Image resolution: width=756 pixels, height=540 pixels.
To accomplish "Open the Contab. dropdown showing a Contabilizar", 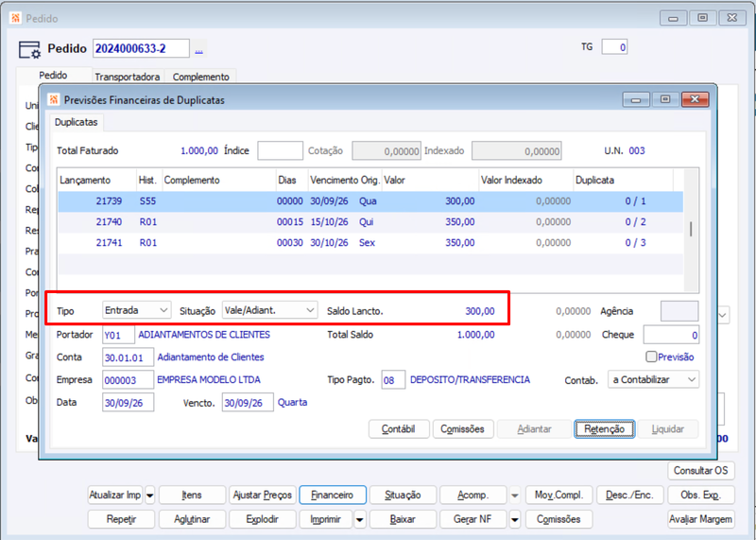I will (x=653, y=379).
